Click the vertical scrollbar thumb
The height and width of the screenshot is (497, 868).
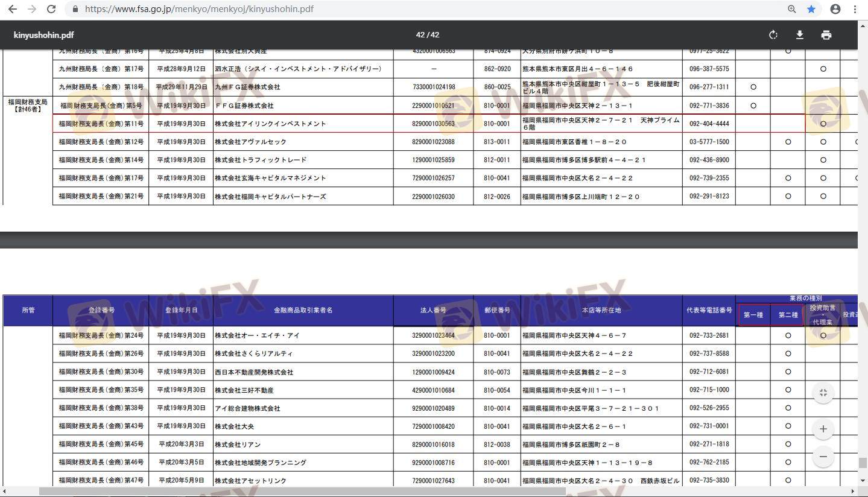point(863,463)
